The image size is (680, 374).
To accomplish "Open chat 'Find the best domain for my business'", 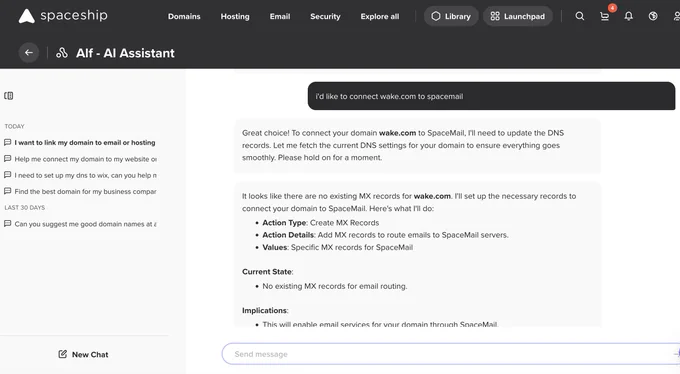I will (x=80, y=191).
